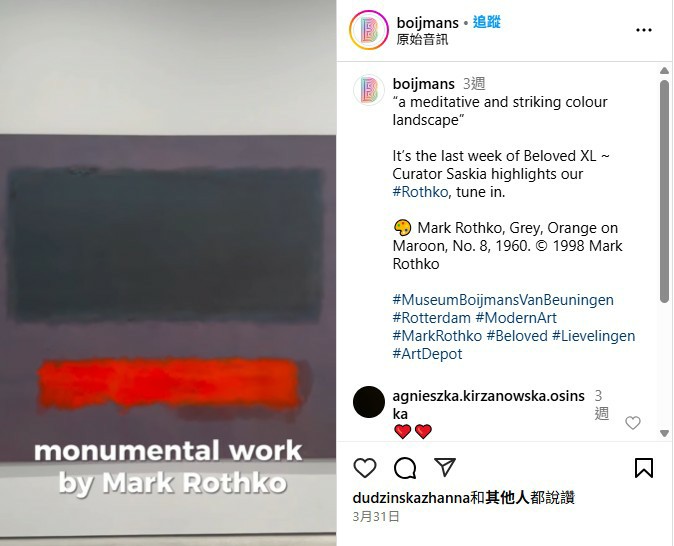
Task: Open the three-dot more options menu
Action: [x=644, y=30]
